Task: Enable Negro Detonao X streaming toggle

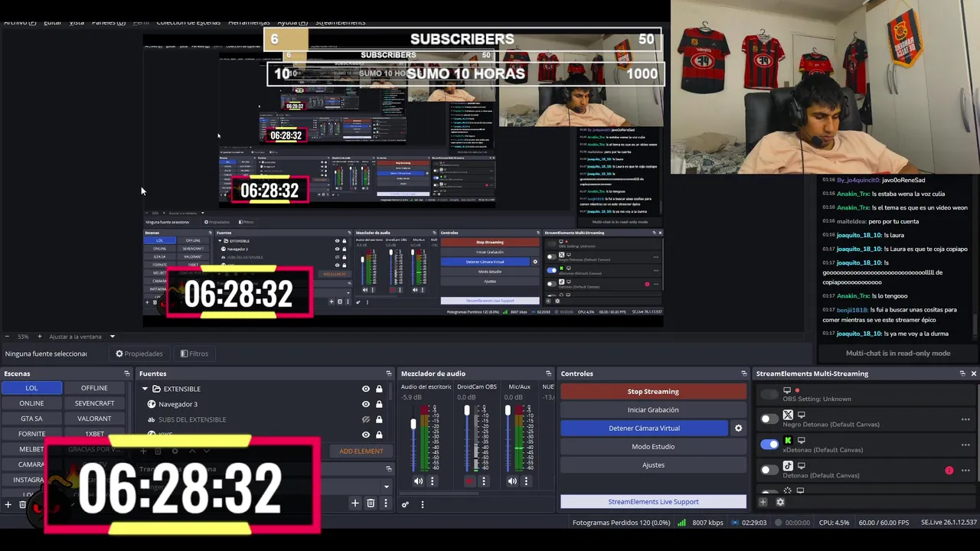Action: [x=769, y=419]
